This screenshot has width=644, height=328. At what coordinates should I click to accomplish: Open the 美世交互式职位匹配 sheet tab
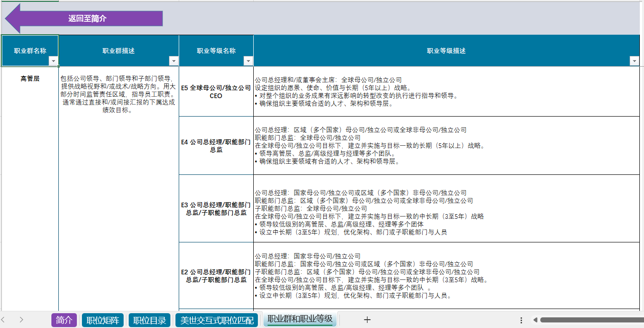pyautogui.click(x=217, y=320)
